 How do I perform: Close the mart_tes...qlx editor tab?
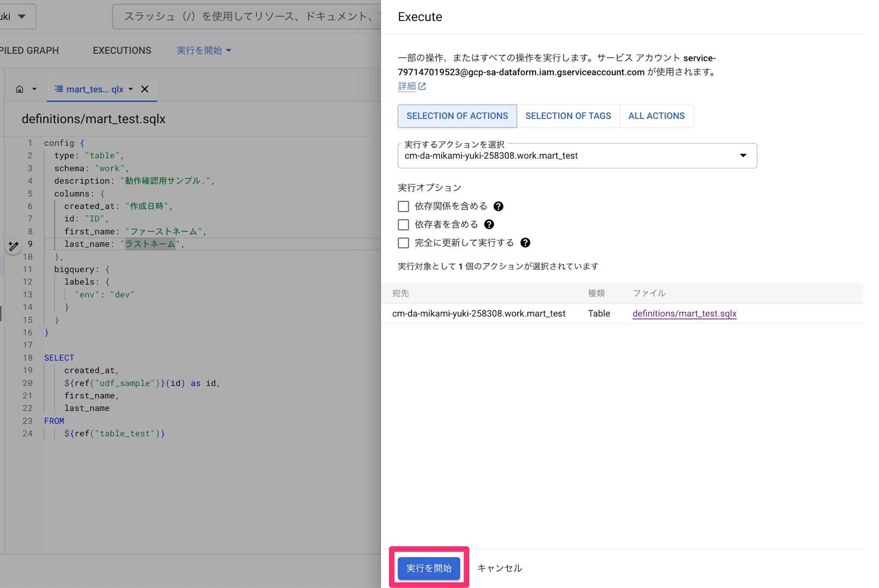145,89
